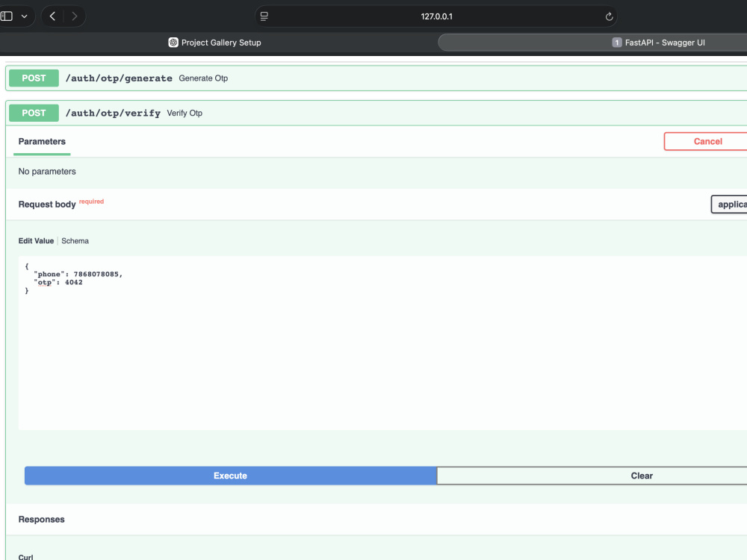The height and width of the screenshot is (560, 747).
Task: Click the POST badge of /auth/otp/verify
Action: (34, 113)
